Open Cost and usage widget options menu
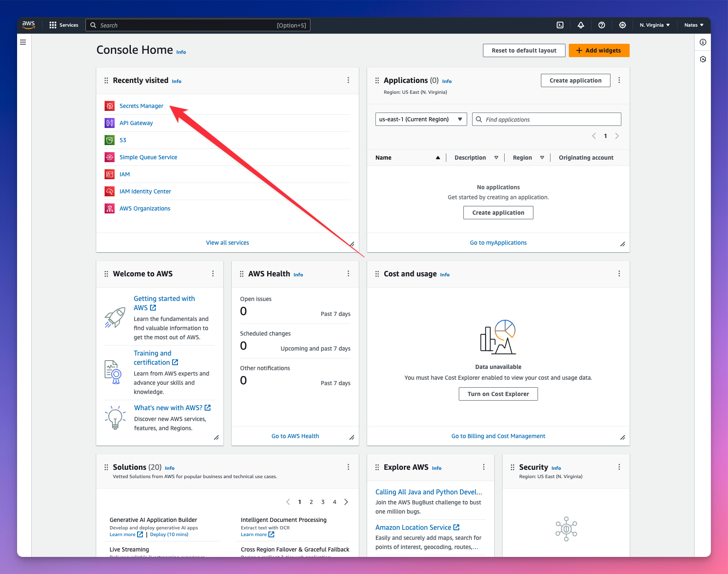 point(619,273)
